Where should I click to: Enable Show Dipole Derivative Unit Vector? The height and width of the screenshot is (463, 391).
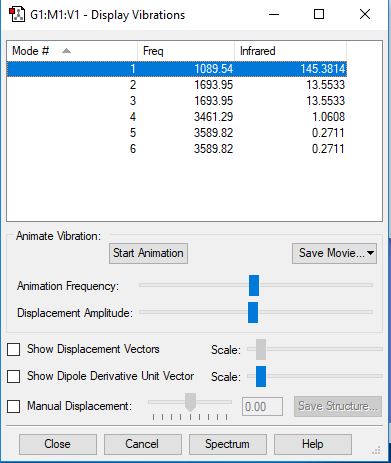(x=14, y=377)
